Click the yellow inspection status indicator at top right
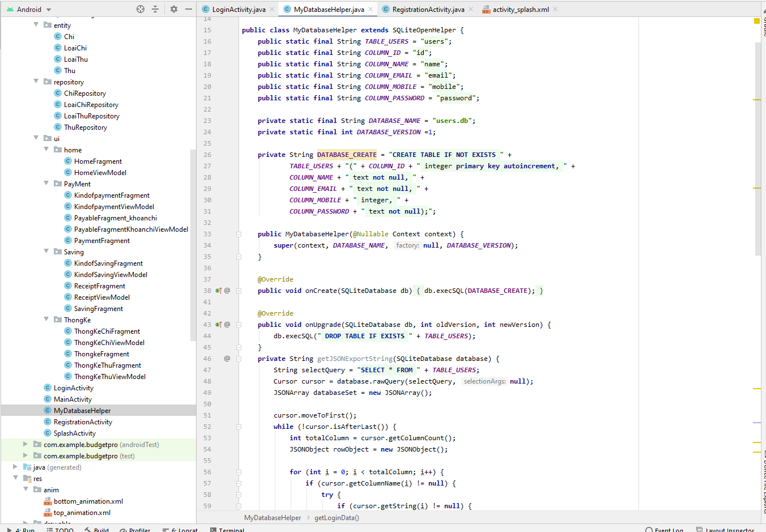The height and width of the screenshot is (532, 766). 757,21
